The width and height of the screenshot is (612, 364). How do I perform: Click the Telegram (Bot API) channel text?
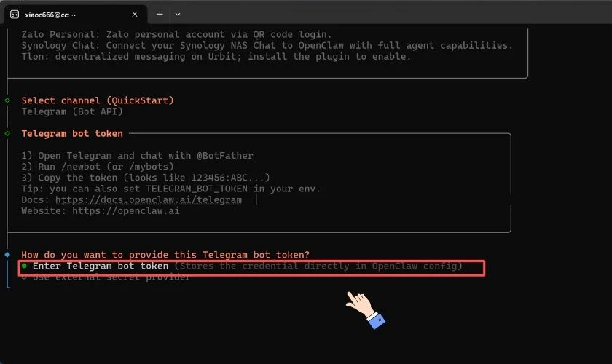click(x=71, y=111)
